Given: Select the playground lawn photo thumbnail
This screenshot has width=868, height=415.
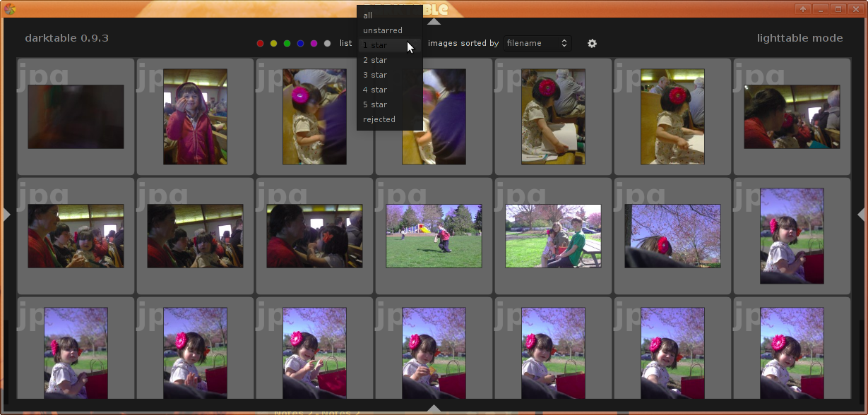Looking at the screenshot, I should (x=434, y=236).
